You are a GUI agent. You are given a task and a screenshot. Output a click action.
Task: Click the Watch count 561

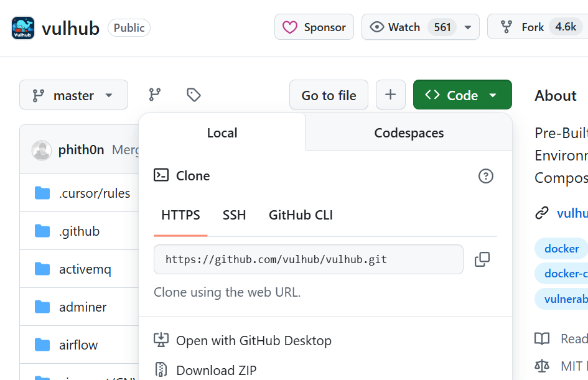pyautogui.click(x=442, y=27)
